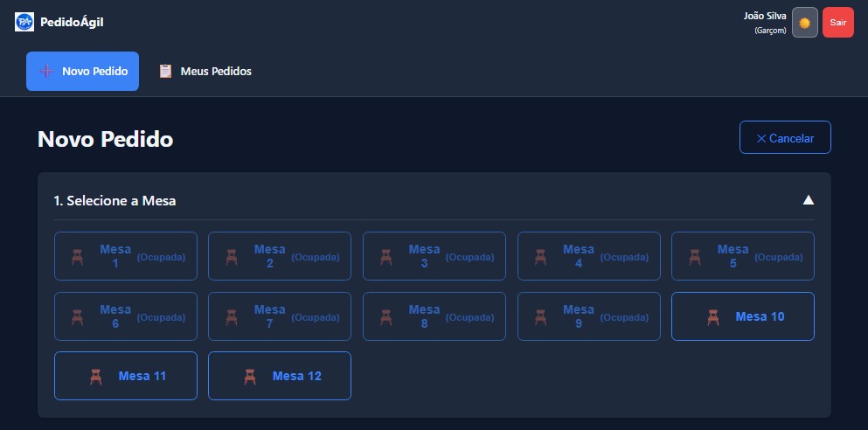Click the João Silva user name
Image resolution: width=868 pixels, height=430 pixels.
[764, 16]
